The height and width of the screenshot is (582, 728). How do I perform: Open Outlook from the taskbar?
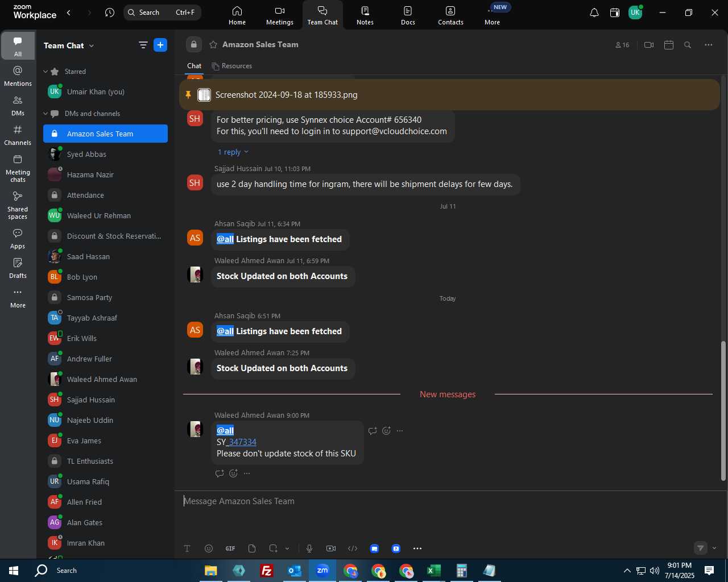click(x=295, y=571)
